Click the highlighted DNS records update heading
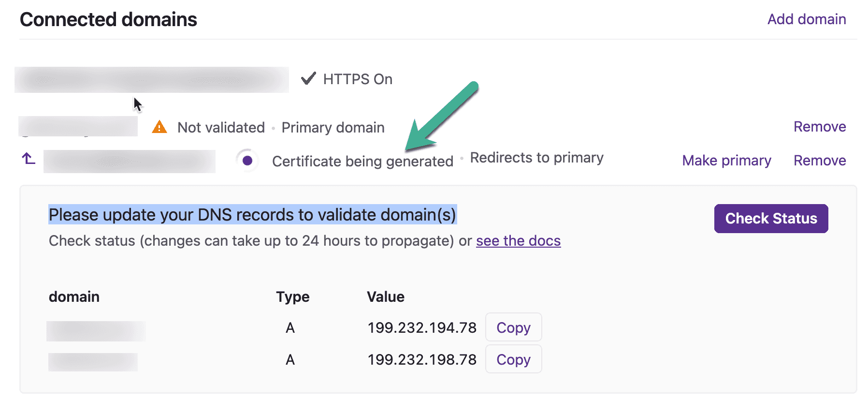This screenshot has height=414, width=868. point(252,215)
